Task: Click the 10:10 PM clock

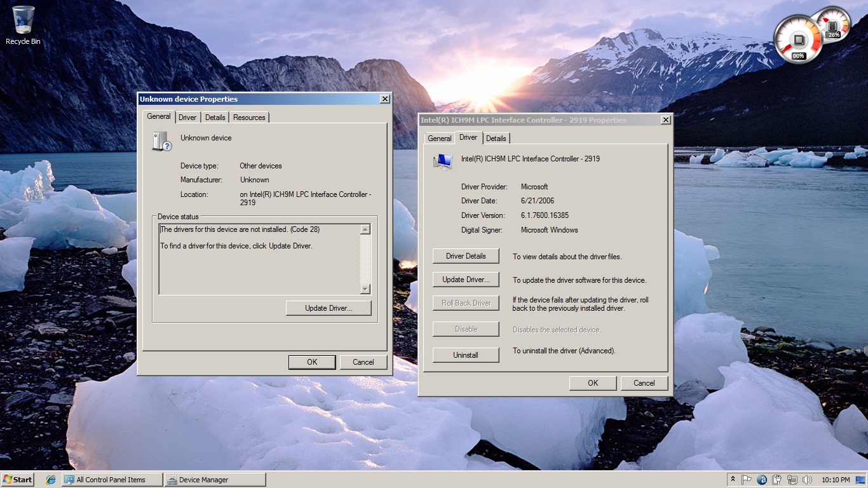Action: tap(836, 480)
